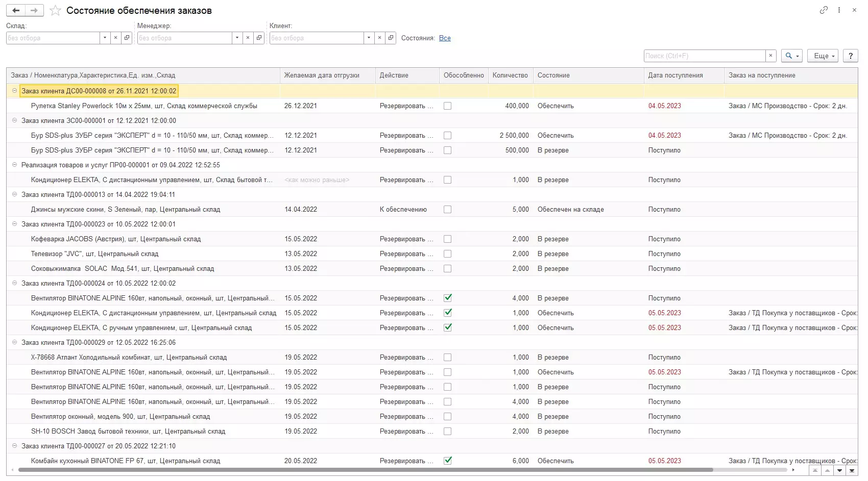Open the help question mark button
Screen dimensions: 868x481
[x=850, y=56]
